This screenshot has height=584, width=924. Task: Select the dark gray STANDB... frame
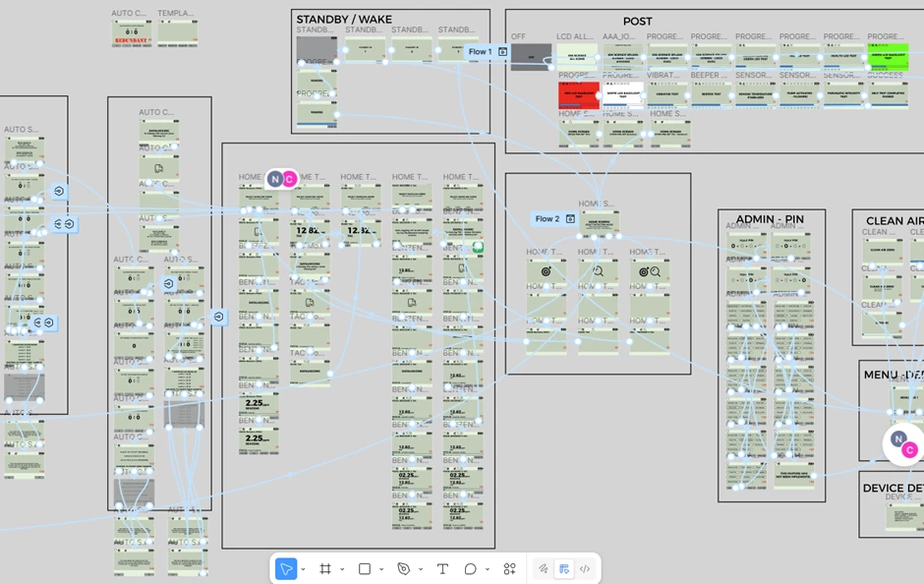point(317,50)
